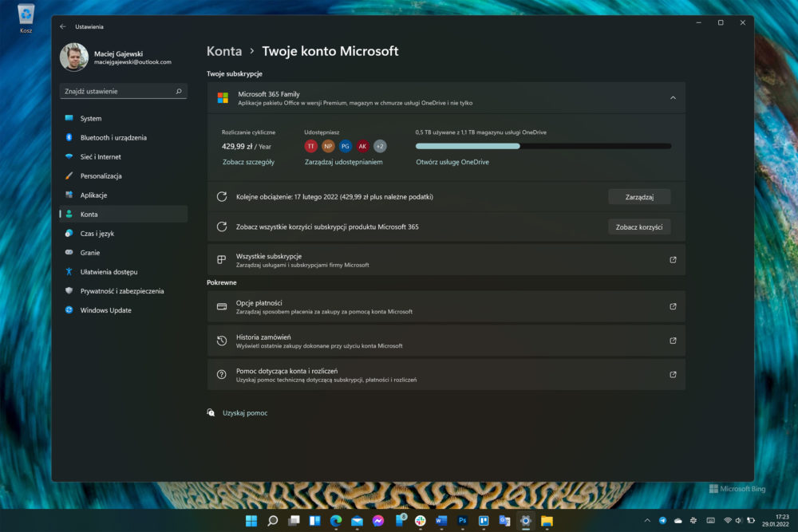Click the Wi-Fi icon in the system tray
The image size is (798, 532).
click(728, 520)
